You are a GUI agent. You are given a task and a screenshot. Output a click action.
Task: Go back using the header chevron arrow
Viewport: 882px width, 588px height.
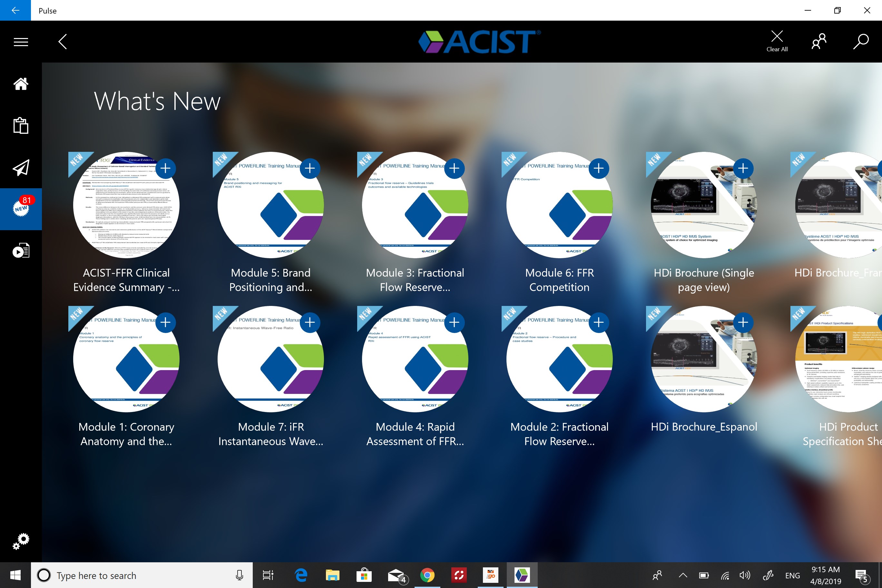[63, 41]
